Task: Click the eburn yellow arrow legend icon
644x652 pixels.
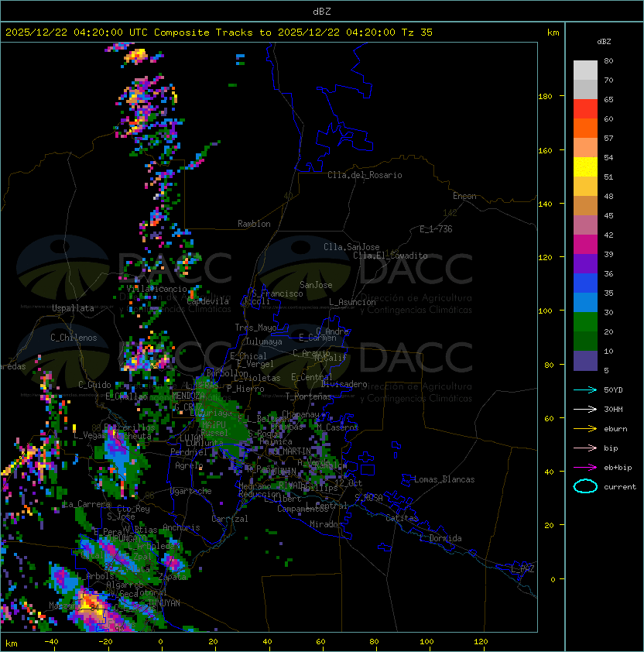Action: pyautogui.click(x=585, y=429)
